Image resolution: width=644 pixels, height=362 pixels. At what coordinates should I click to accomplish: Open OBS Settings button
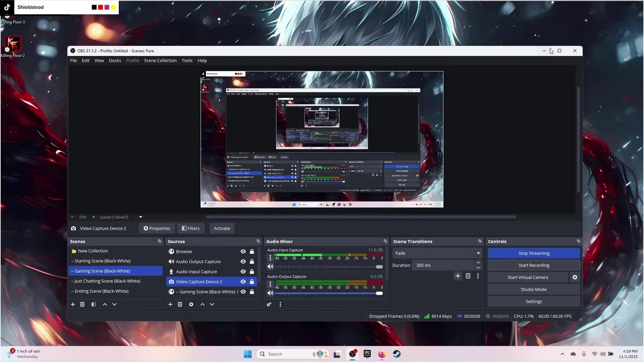[x=534, y=301]
